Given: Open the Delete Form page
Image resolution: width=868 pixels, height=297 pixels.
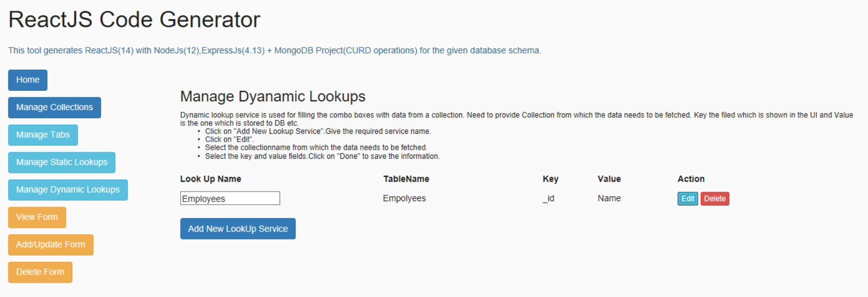Looking at the screenshot, I should (x=40, y=272).
